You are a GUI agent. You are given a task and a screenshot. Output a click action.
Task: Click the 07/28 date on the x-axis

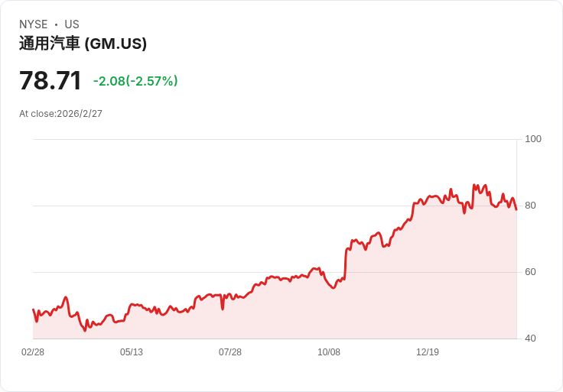[230, 352]
